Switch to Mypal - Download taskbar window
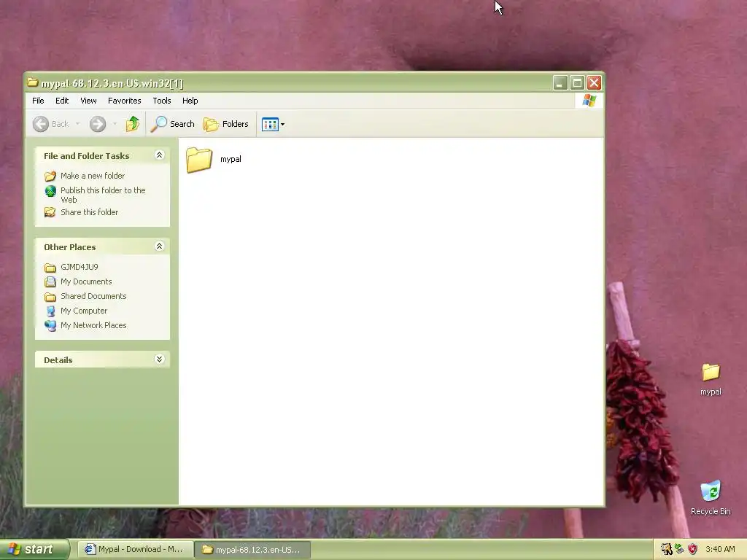 coord(135,550)
